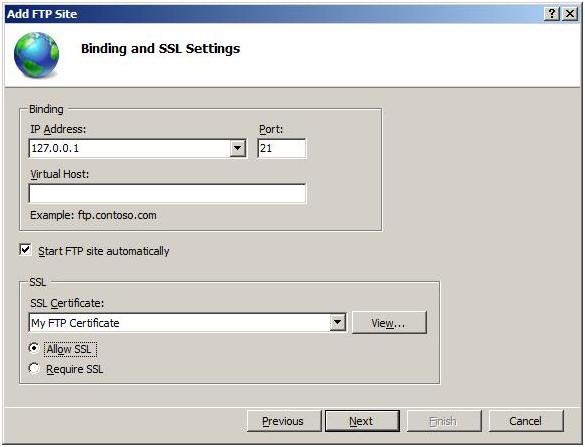Click the Port label
This screenshot has height=447, width=585.
271,129
